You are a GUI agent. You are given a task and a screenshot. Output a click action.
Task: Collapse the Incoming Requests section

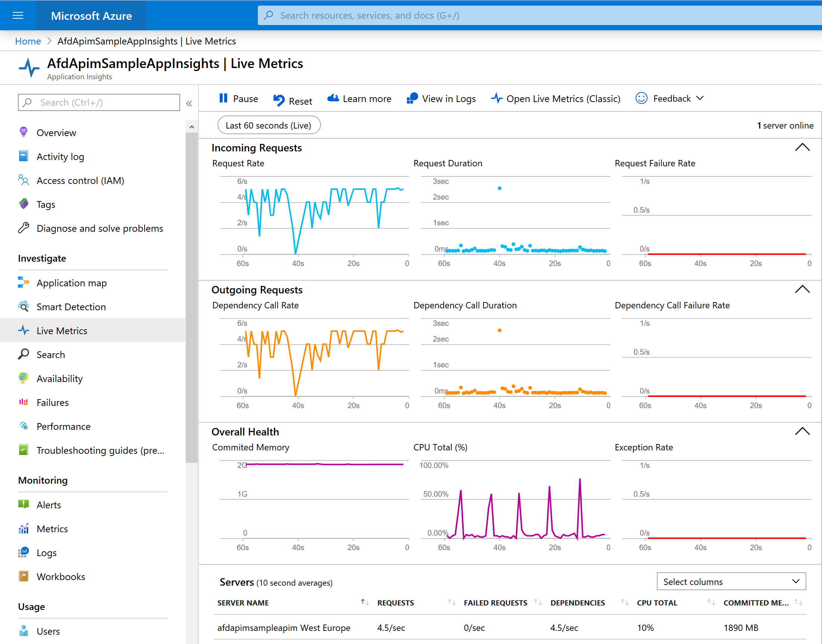tap(802, 147)
